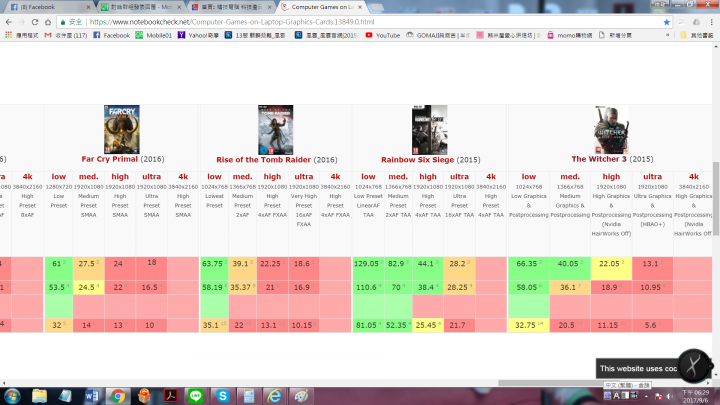
Task: Click the 25.45 yellow Rainbow Six cell
Action: click(x=428, y=325)
